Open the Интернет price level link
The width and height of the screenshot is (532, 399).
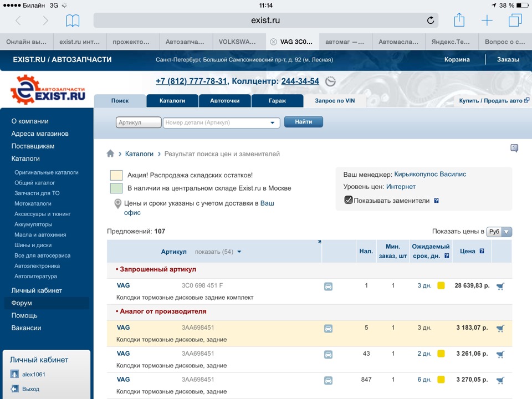click(x=401, y=187)
